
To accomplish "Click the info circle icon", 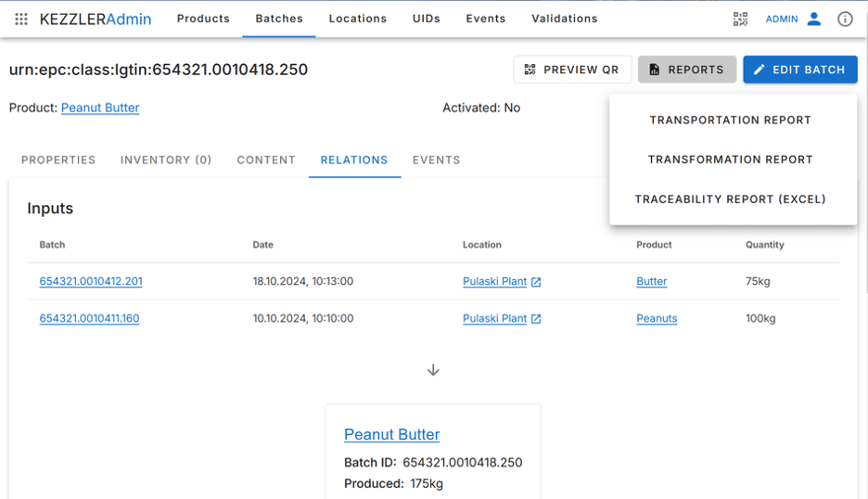I will [x=845, y=19].
